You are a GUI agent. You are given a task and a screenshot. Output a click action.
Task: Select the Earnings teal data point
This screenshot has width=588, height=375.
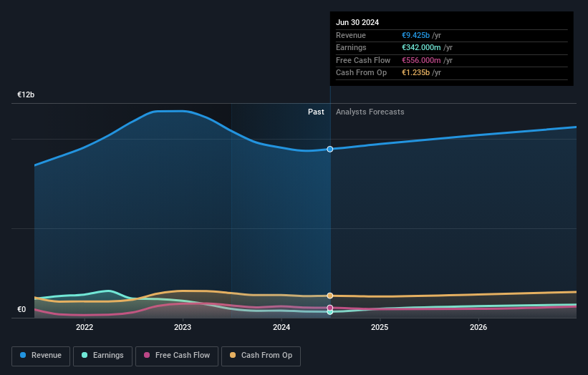tap(330, 312)
